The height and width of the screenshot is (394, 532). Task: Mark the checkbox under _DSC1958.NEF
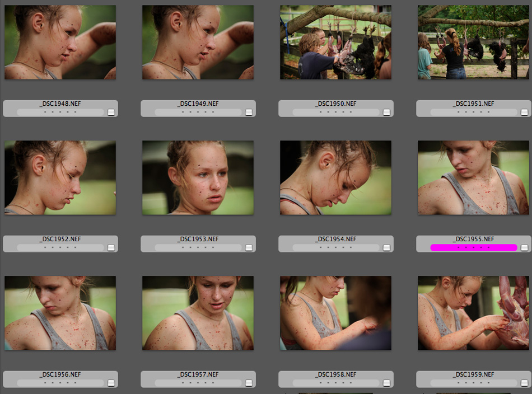(x=386, y=383)
